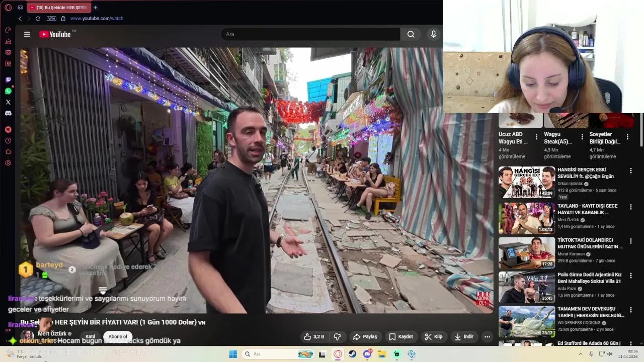Click the site padlock security icon

coord(63,19)
